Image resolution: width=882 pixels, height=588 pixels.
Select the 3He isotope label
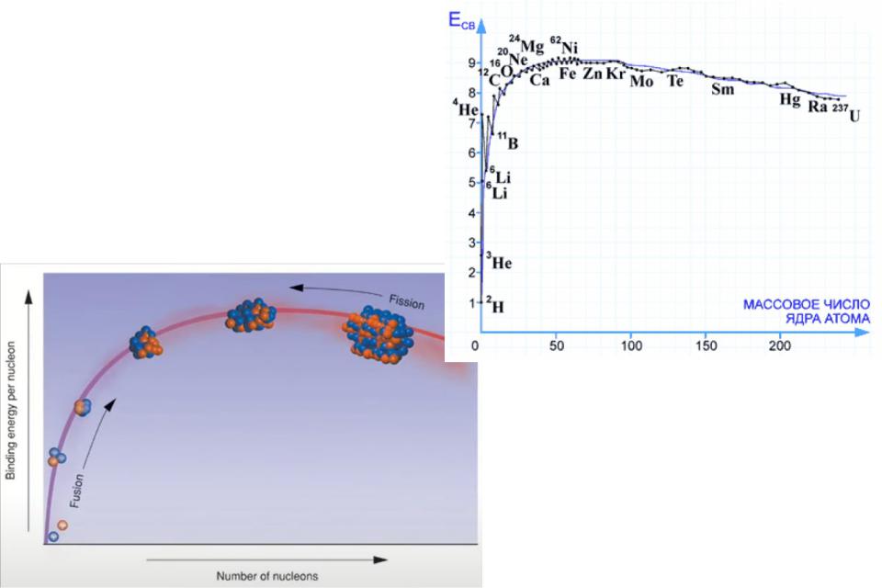499,261
